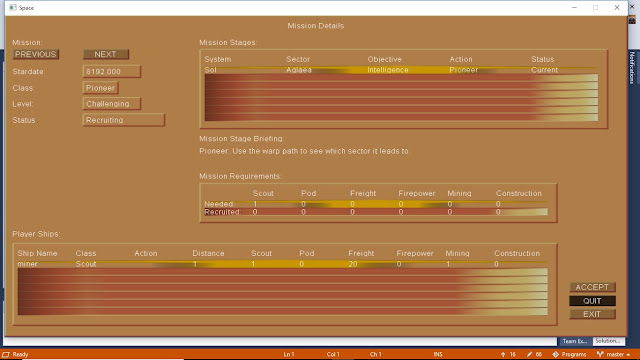
Task: Click the Objective column header
Action: pos(384,59)
